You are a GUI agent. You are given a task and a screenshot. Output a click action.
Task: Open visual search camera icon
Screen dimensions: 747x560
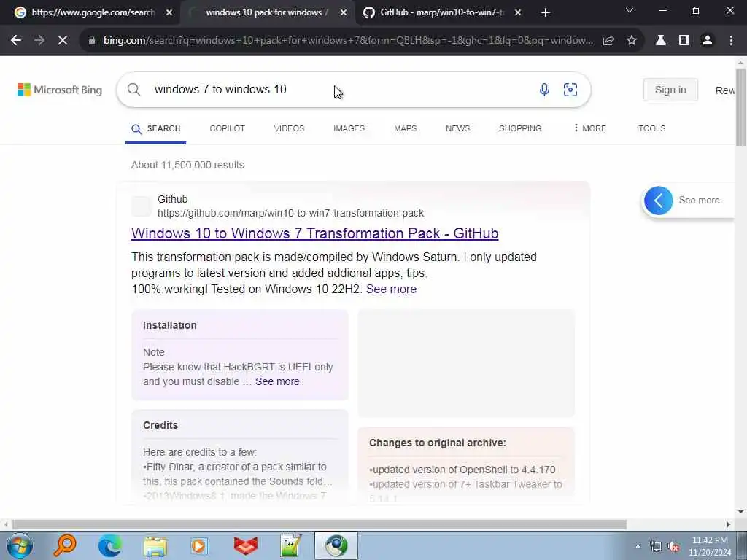point(570,90)
